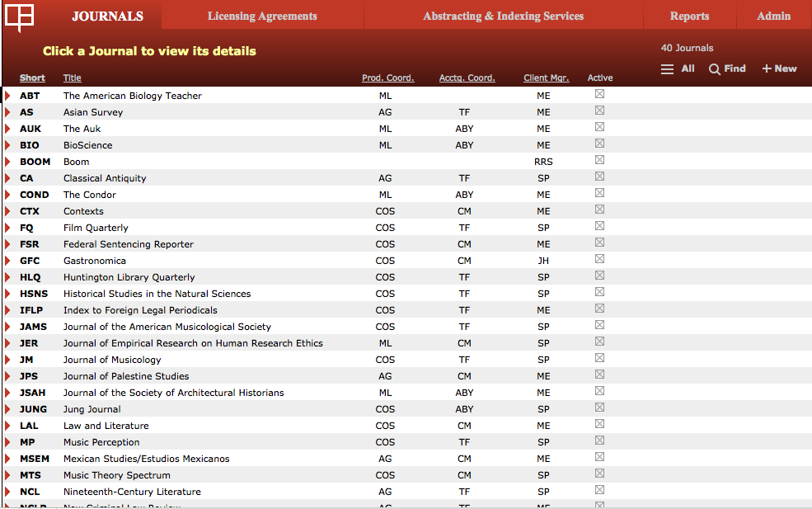Click the plus New icon

coord(767,68)
